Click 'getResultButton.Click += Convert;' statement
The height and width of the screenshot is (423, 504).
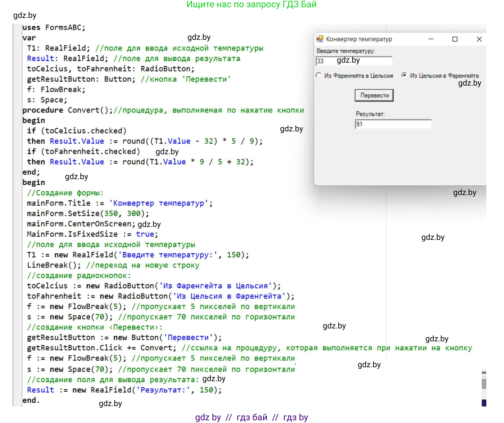pos(102,348)
